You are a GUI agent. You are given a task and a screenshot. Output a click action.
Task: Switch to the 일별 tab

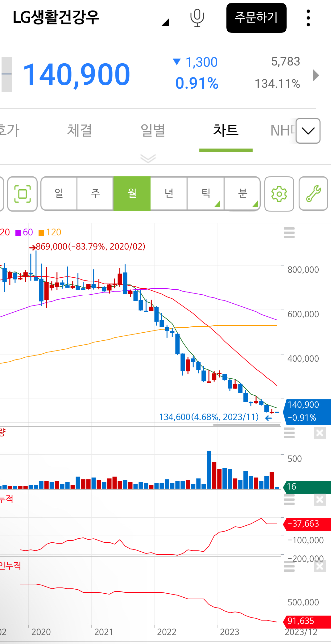click(153, 130)
